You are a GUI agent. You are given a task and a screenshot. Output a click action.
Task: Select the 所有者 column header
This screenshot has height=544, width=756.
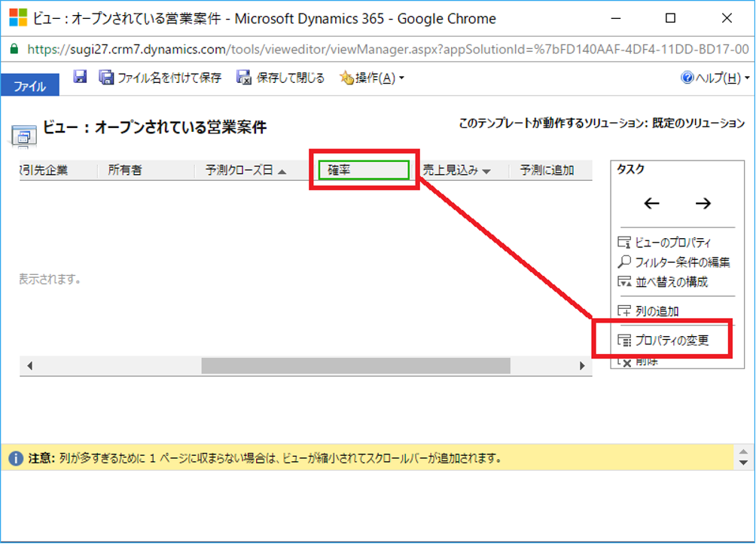[x=125, y=170]
